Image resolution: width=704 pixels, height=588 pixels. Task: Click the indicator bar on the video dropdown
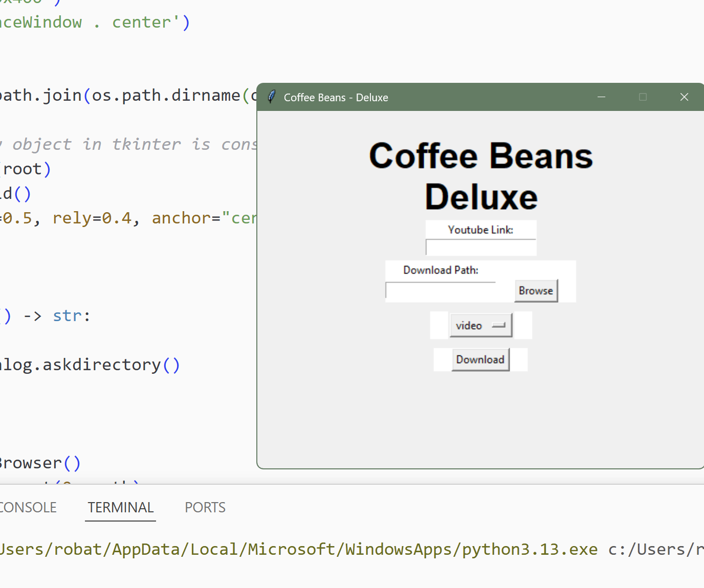tap(498, 325)
